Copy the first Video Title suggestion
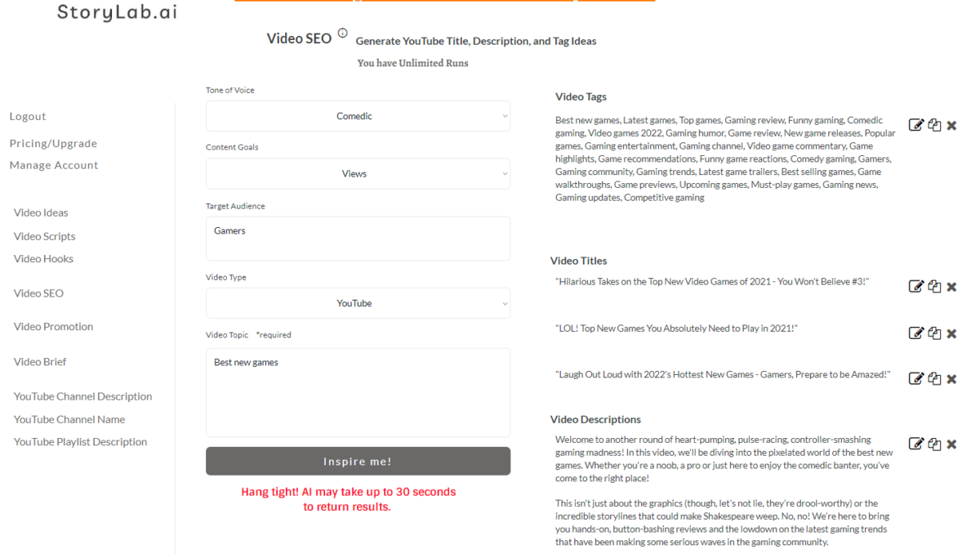980x554 pixels. (934, 286)
